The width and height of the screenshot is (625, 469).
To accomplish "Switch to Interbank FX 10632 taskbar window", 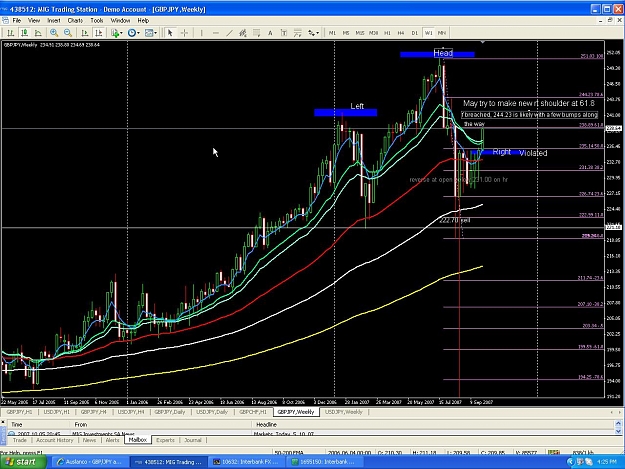I will point(246,462).
